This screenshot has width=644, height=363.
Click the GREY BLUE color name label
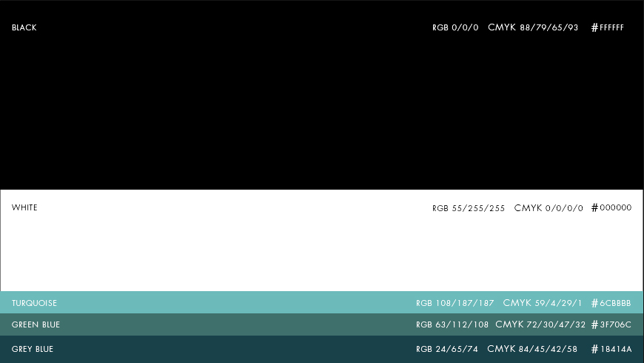33,349
